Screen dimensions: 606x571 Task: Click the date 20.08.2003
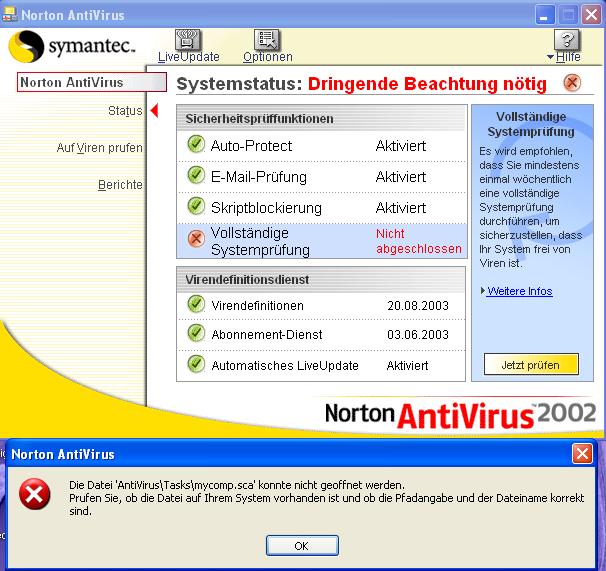point(418,306)
